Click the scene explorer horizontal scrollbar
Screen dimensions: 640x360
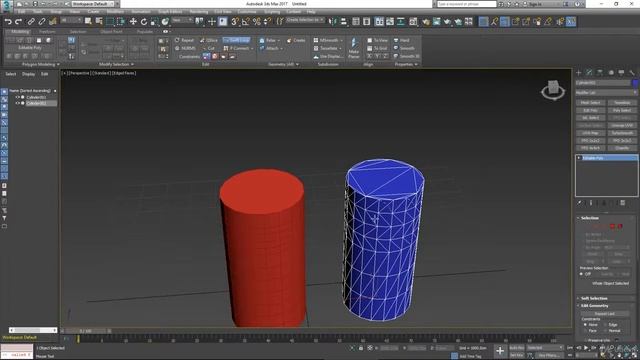coord(33,330)
